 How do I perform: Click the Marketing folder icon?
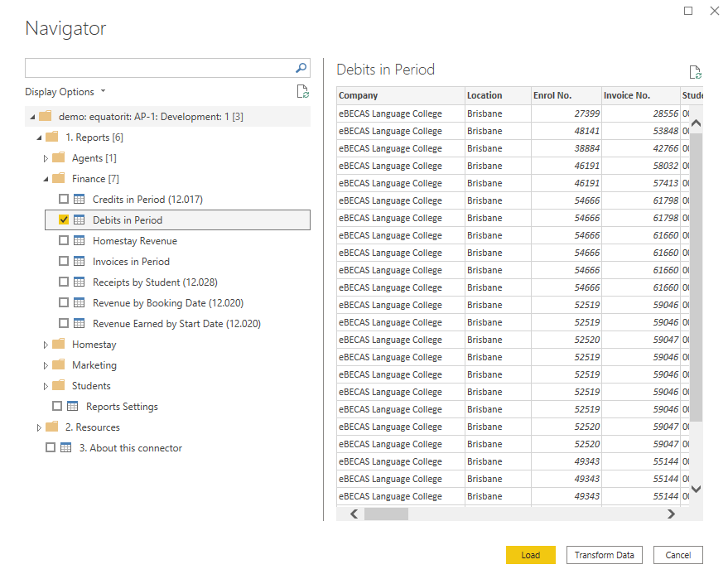58,365
